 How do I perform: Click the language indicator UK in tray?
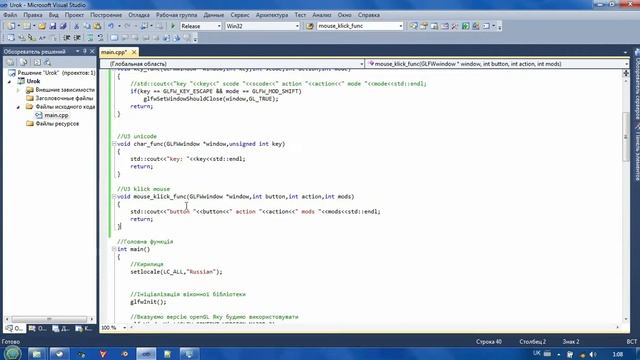536,353
